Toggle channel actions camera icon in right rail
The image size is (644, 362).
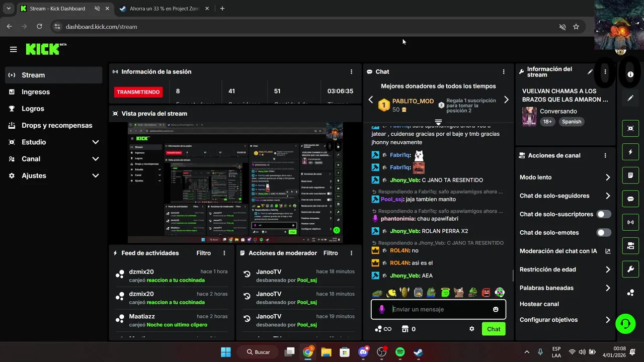pos(630,246)
